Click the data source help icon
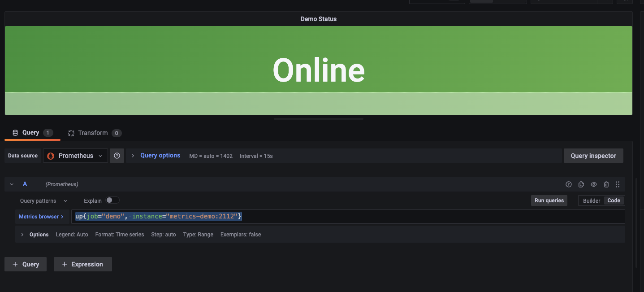This screenshot has height=292, width=644. click(x=117, y=156)
